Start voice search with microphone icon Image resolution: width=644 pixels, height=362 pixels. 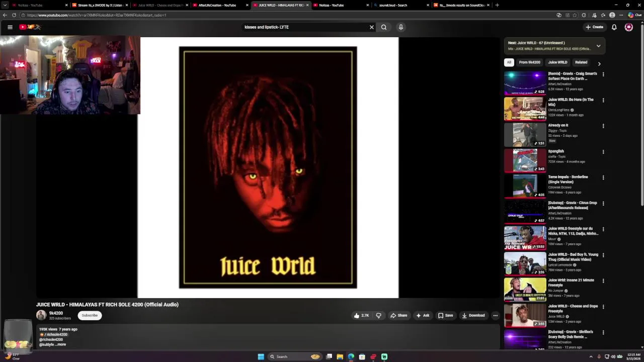coord(401,27)
